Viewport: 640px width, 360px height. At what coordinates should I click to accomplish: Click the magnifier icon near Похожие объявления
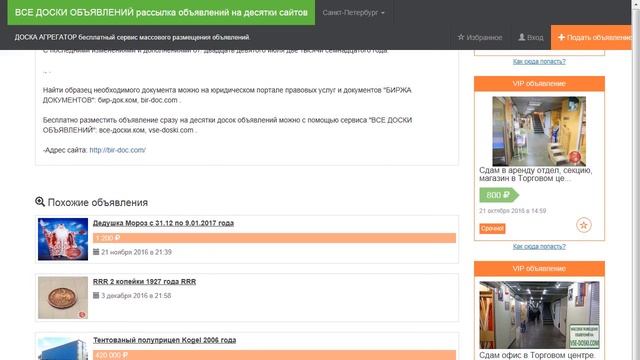(40, 202)
